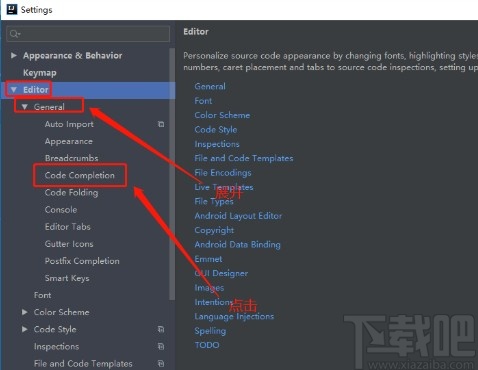The image size is (478, 370).
Task: Expand the Color Scheme node
Action: 24,312
